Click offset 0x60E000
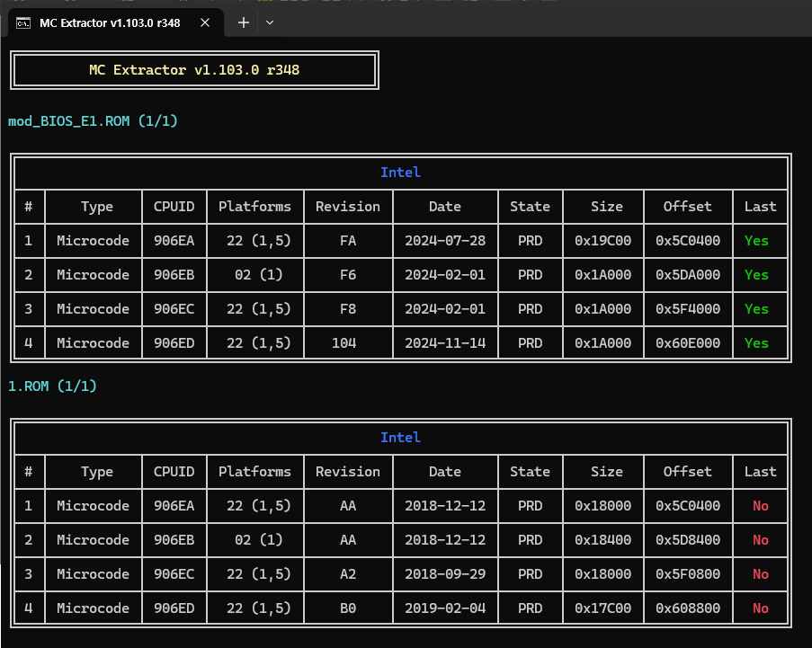Image resolution: width=812 pixels, height=648 pixels. [688, 343]
